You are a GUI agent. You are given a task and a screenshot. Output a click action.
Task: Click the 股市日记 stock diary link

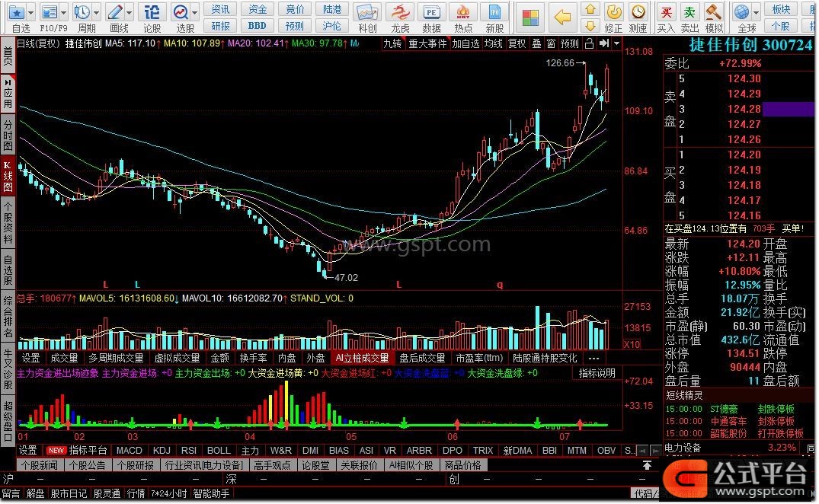pyautogui.click(x=69, y=493)
